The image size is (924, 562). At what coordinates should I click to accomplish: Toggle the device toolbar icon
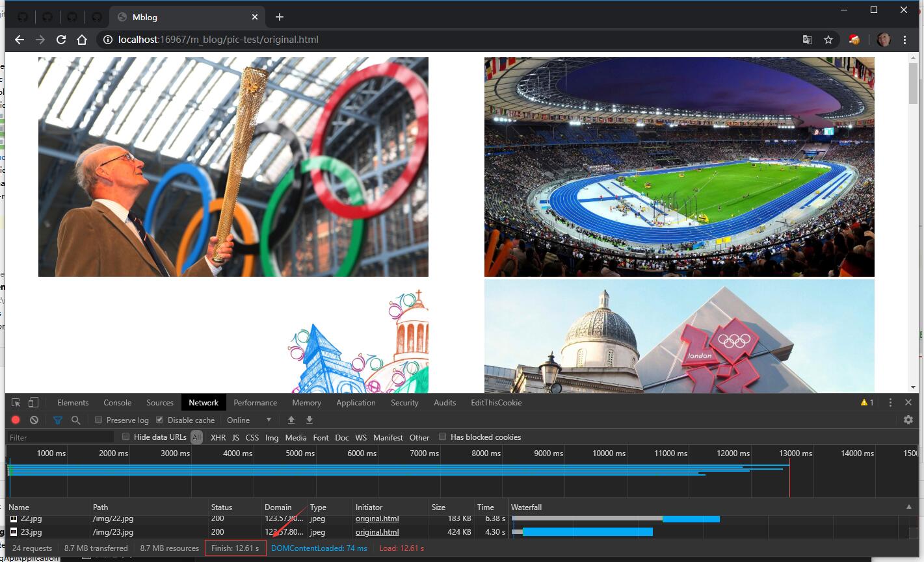click(33, 403)
